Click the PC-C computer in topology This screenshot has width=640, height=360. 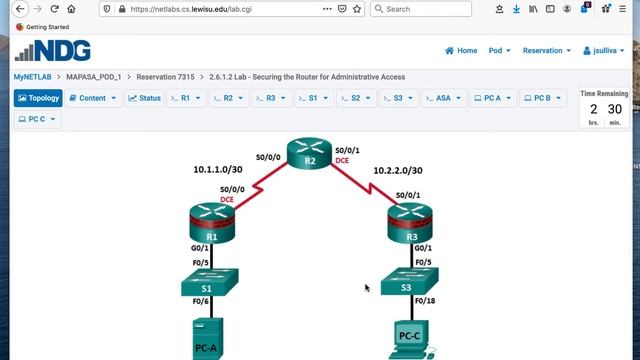pos(411,340)
